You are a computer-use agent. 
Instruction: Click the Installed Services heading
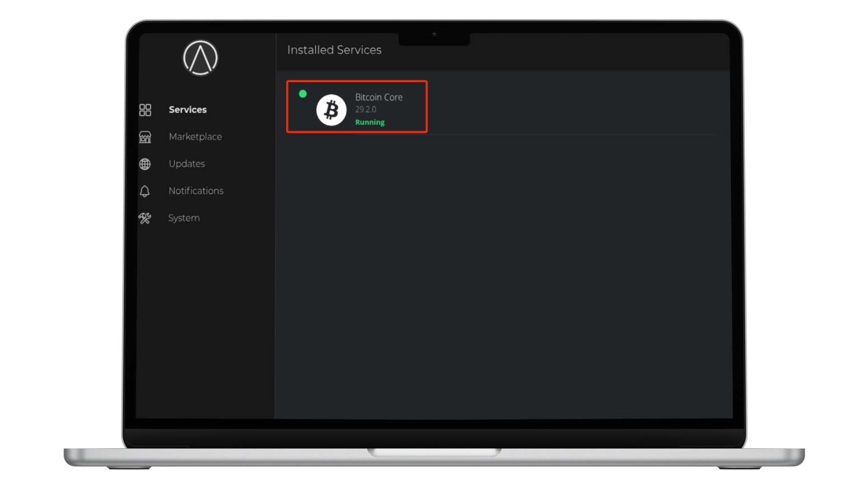point(334,50)
